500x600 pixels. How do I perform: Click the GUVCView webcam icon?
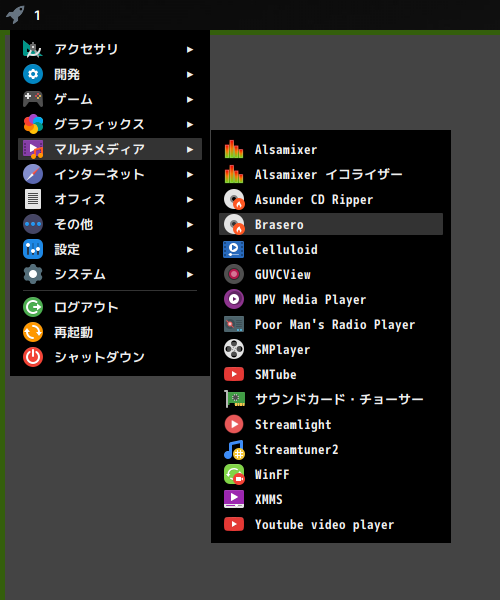234,274
